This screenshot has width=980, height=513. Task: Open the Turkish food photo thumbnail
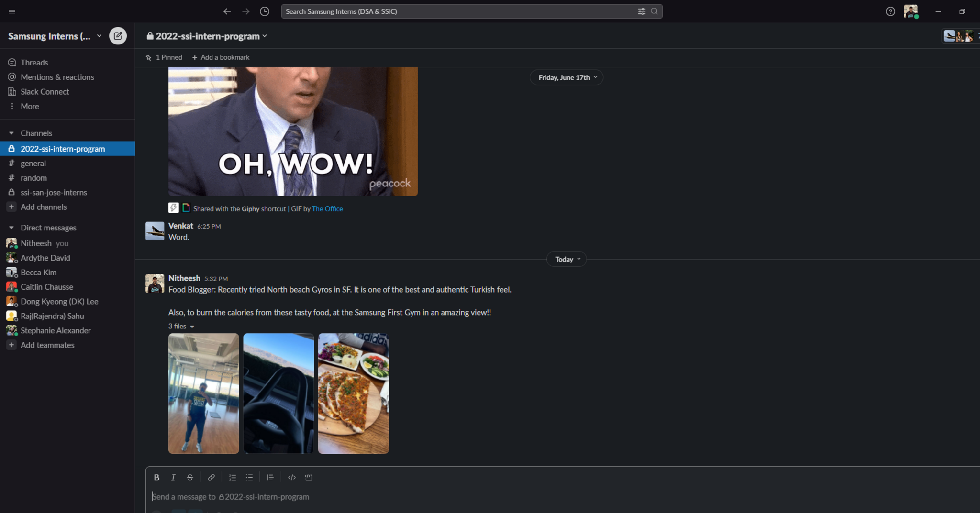[x=353, y=393]
